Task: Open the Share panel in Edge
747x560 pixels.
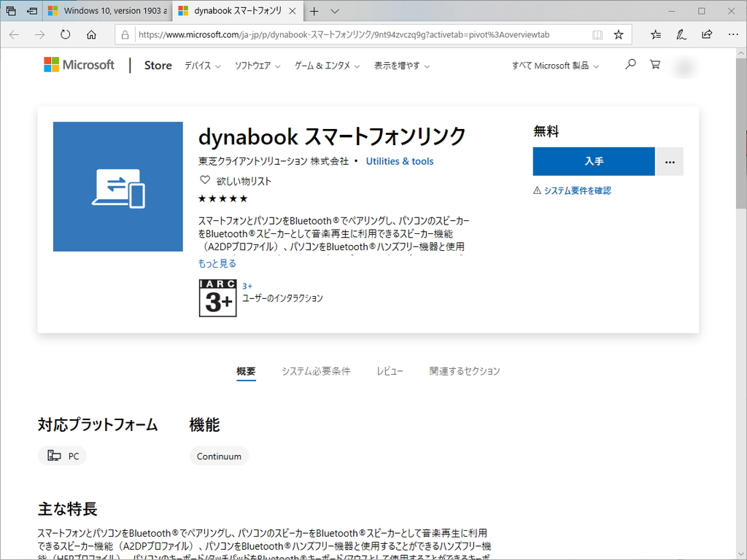Action: click(x=706, y=34)
